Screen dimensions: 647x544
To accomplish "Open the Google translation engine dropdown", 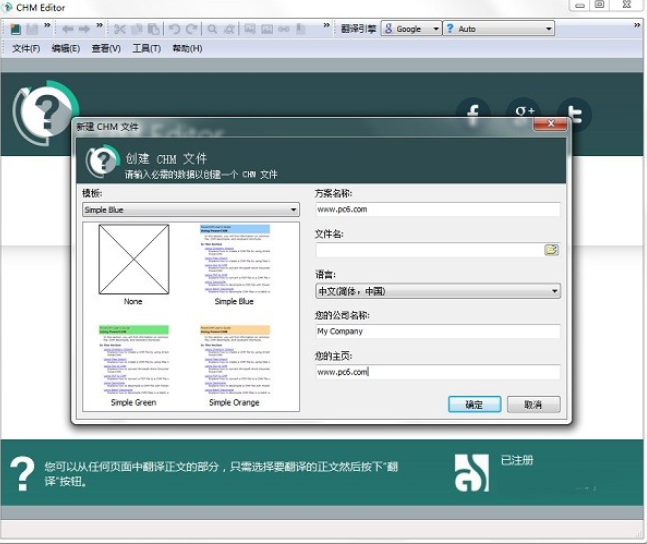I will 411,28.
